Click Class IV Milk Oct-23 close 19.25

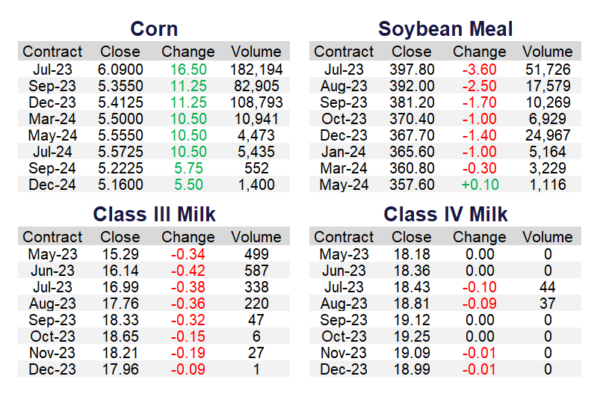click(412, 337)
